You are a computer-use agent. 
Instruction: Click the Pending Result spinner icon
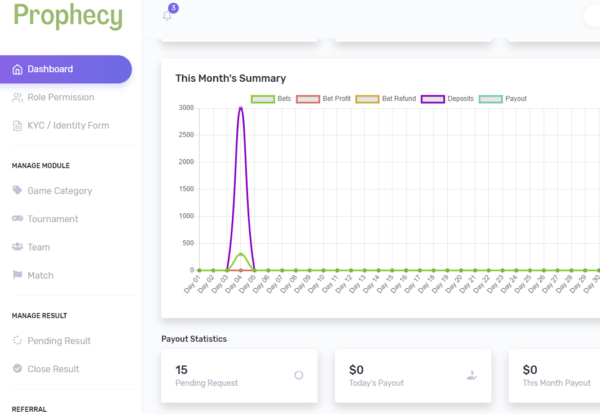click(x=17, y=340)
